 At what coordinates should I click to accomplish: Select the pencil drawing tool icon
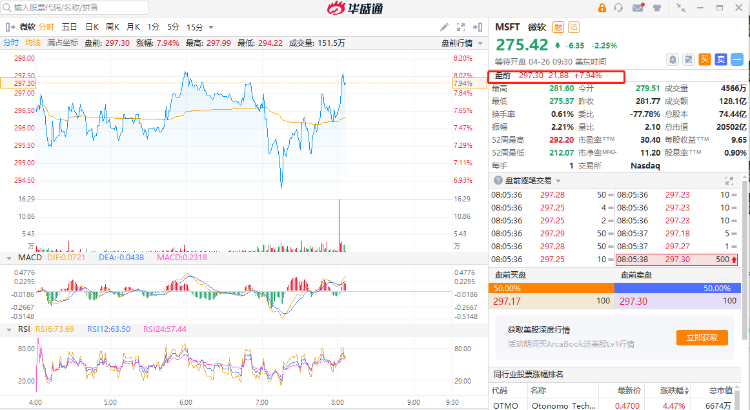pos(444,27)
